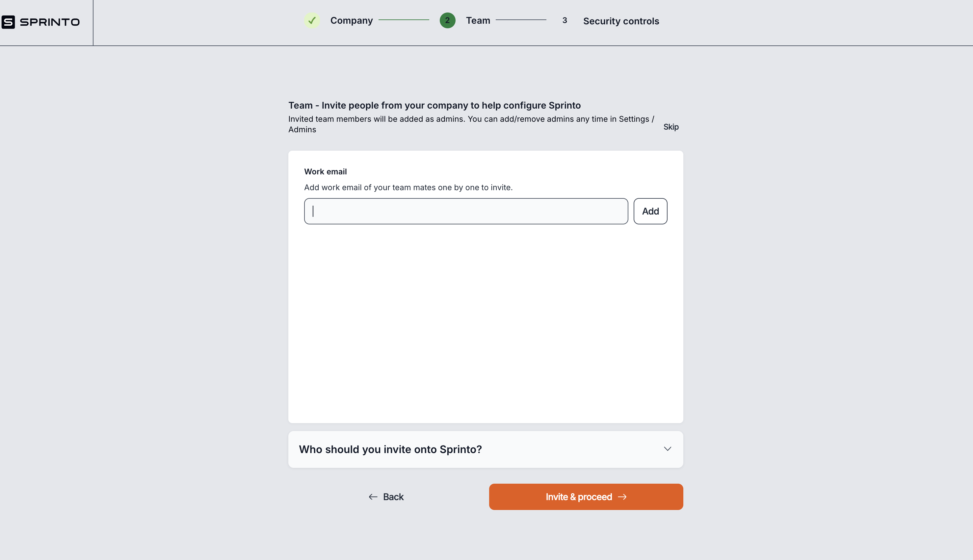
Task: Click the left arrow next to Back
Action: pos(373,497)
